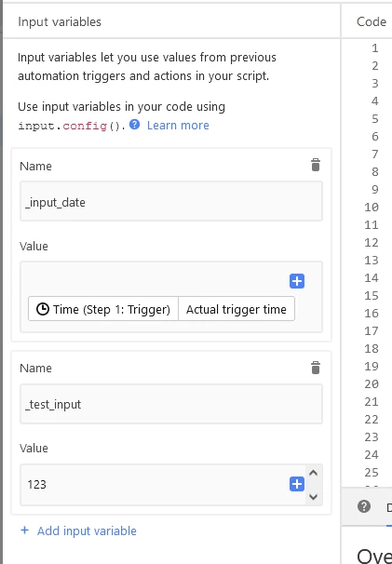Focus the _input_date name field
Viewport: 392px width, 564px height.
coord(171,201)
